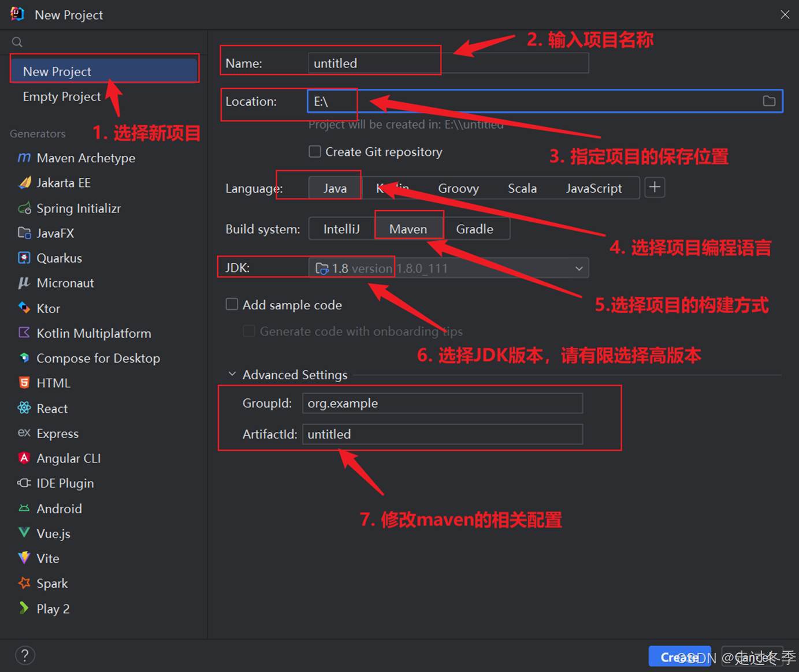Select the Maven Archetype generator icon

point(24,158)
